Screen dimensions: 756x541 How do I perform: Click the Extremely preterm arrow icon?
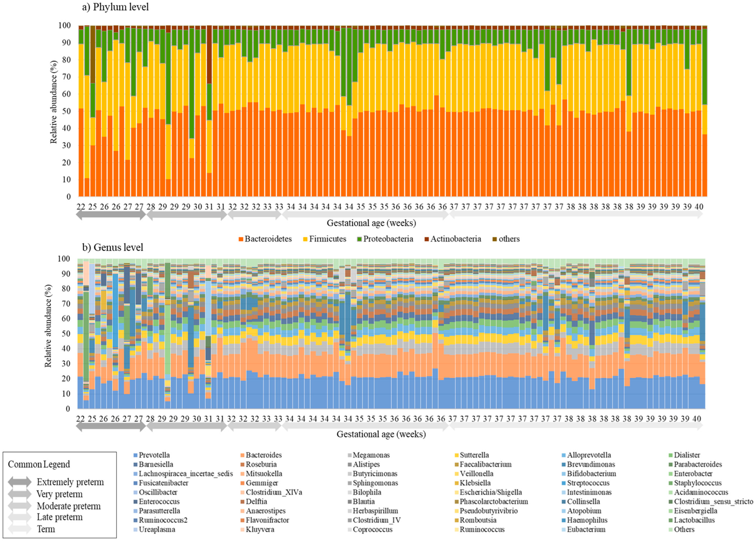(x=20, y=482)
